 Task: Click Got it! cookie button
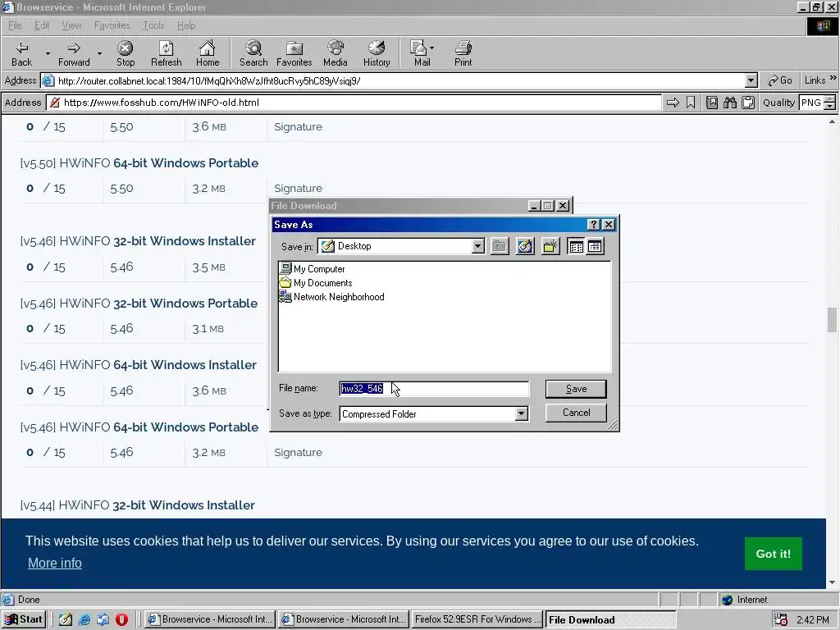pyautogui.click(x=773, y=554)
